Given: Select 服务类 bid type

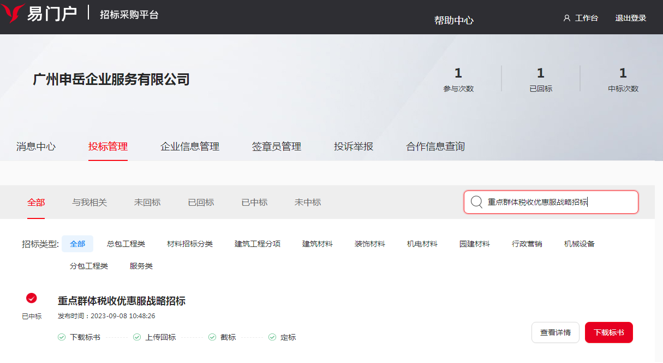Looking at the screenshot, I should coord(141,266).
